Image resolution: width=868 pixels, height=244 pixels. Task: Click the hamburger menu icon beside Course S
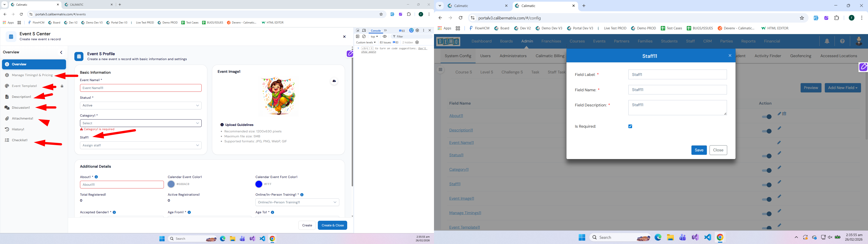pyautogui.click(x=440, y=70)
